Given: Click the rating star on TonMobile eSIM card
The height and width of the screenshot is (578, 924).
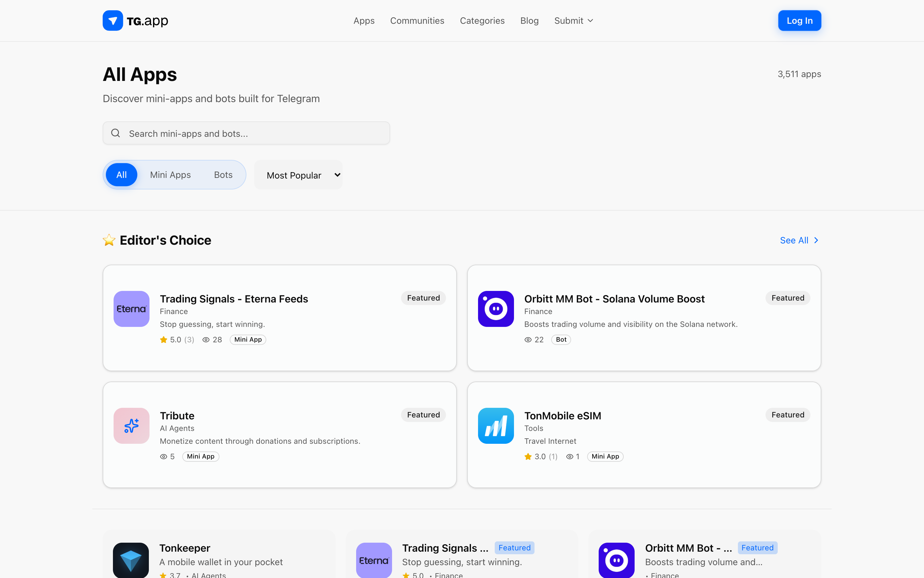Looking at the screenshot, I should point(528,456).
